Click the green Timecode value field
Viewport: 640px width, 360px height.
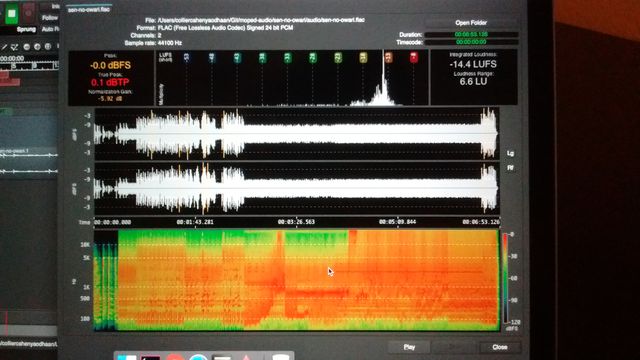[x=471, y=42]
